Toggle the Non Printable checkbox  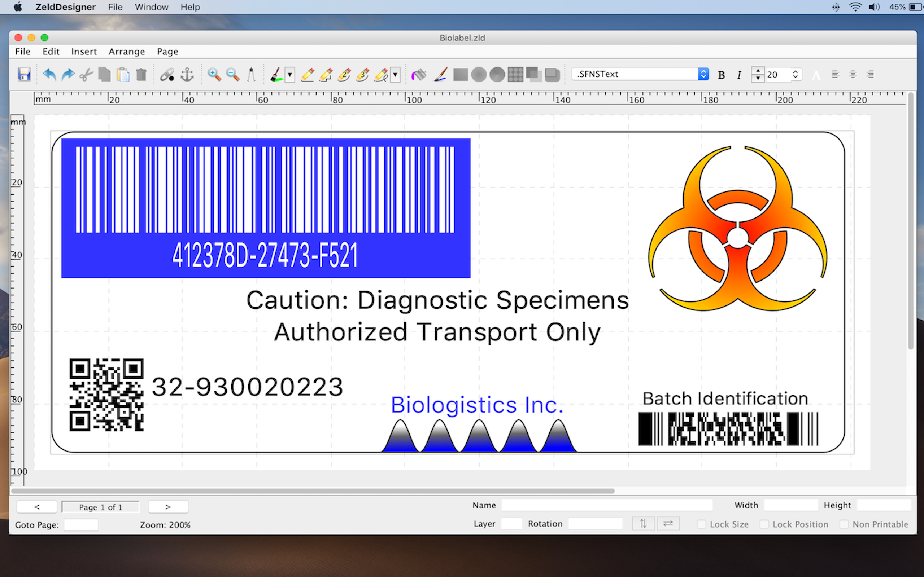point(844,524)
